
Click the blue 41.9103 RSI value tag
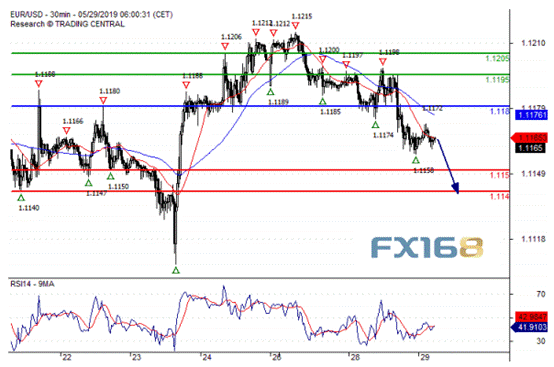530,327
